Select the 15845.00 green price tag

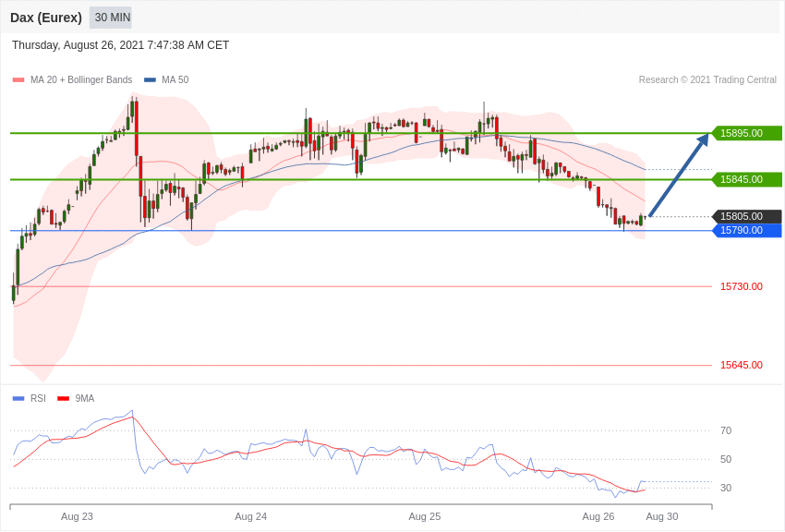coord(746,180)
